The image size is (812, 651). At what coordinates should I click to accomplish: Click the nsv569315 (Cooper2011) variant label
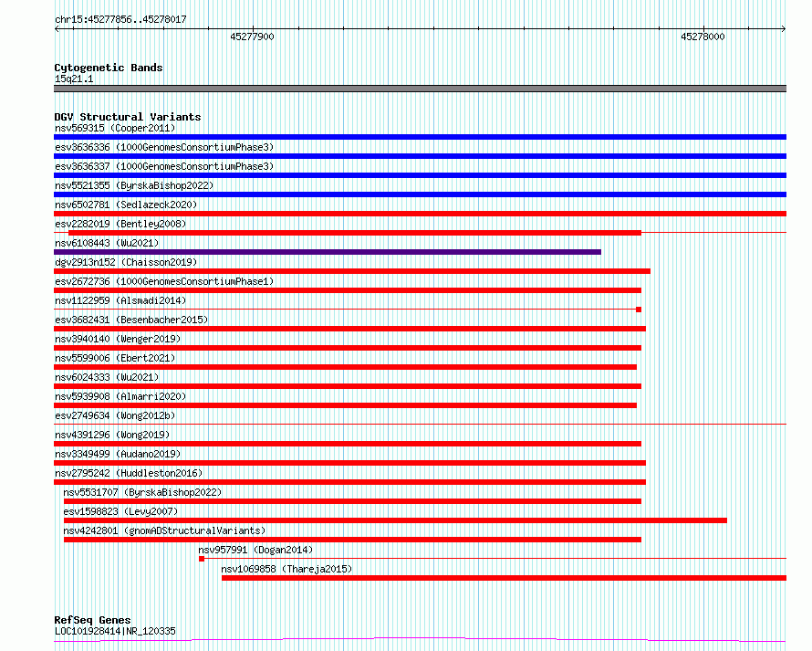(115, 128)
